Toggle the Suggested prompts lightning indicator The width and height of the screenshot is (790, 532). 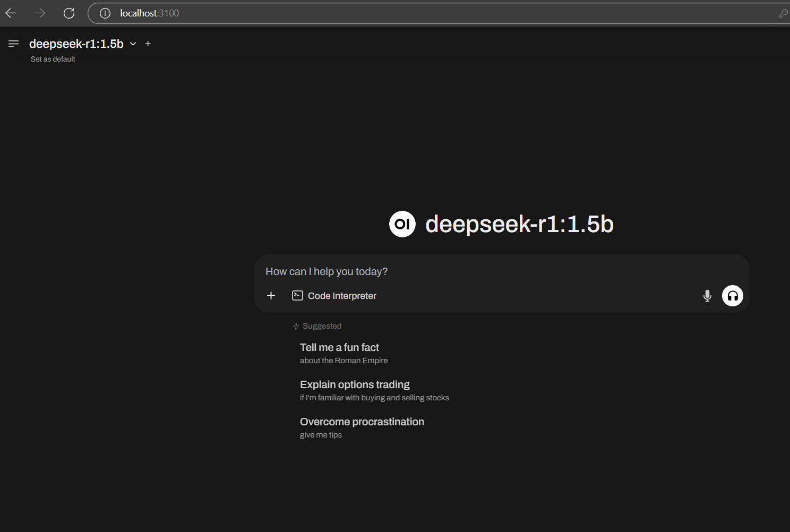pyautogui.click(x=295, y=325)
